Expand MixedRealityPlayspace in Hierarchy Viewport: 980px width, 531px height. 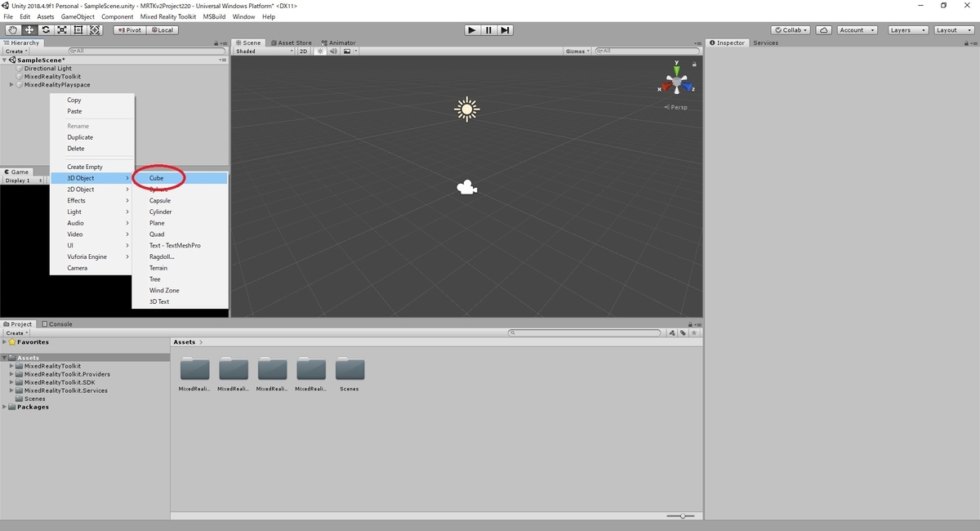(x=11, y=85)
